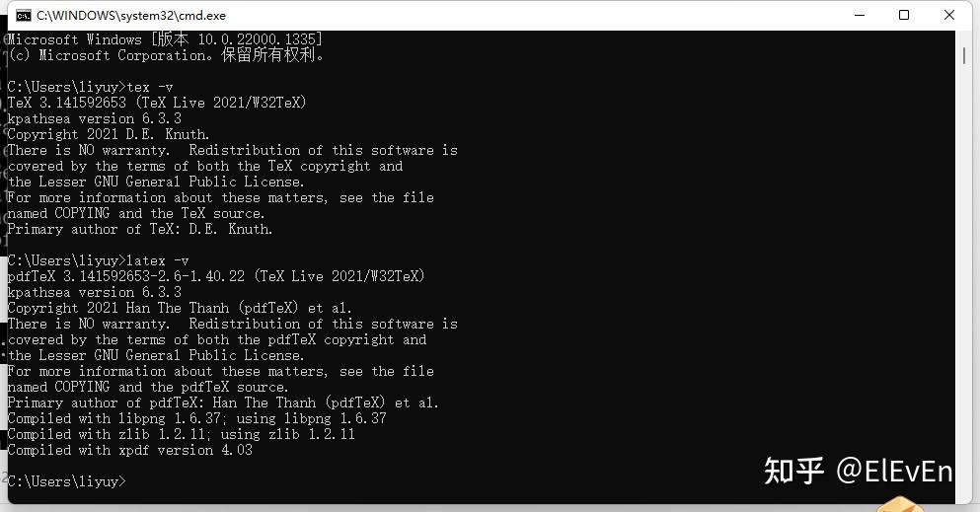
Task: Click the 'Copyright 2021 D.E. Knuth.' line
Action: 109,134
